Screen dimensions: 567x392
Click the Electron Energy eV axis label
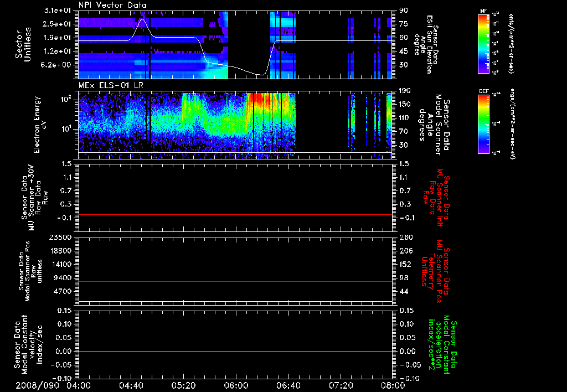click(39, 125)
